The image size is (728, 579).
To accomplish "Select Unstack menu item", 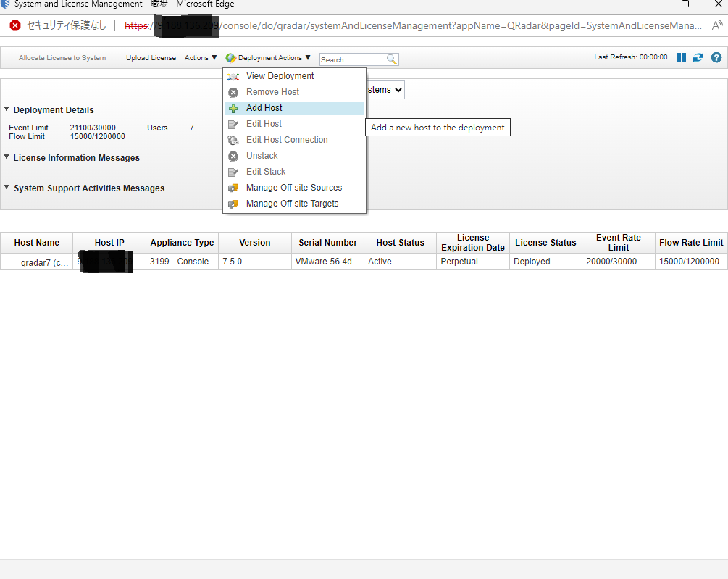I will pos(294,156).
